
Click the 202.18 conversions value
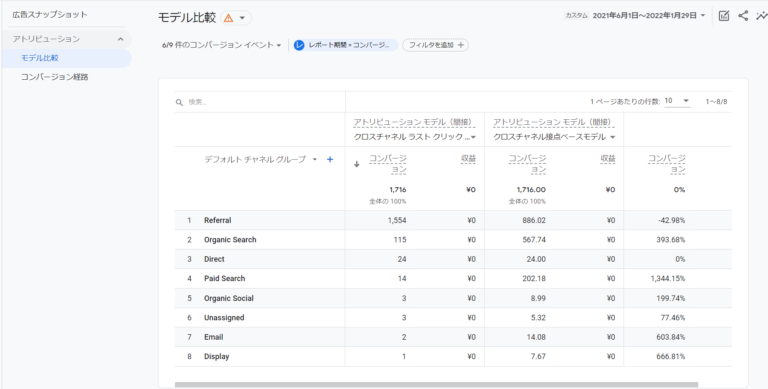(534, 278)
